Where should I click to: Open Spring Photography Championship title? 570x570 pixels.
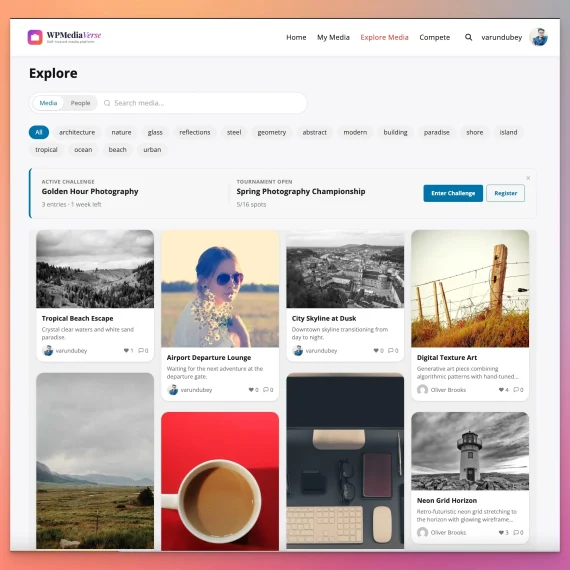pos(301,192)
